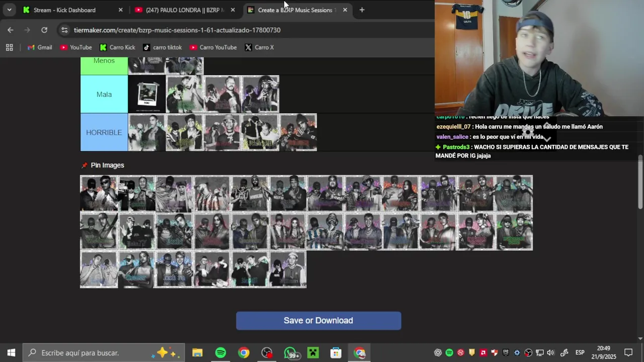
Task: Go back to previous page
Action: pyautogui.click(x=11, y=30)
